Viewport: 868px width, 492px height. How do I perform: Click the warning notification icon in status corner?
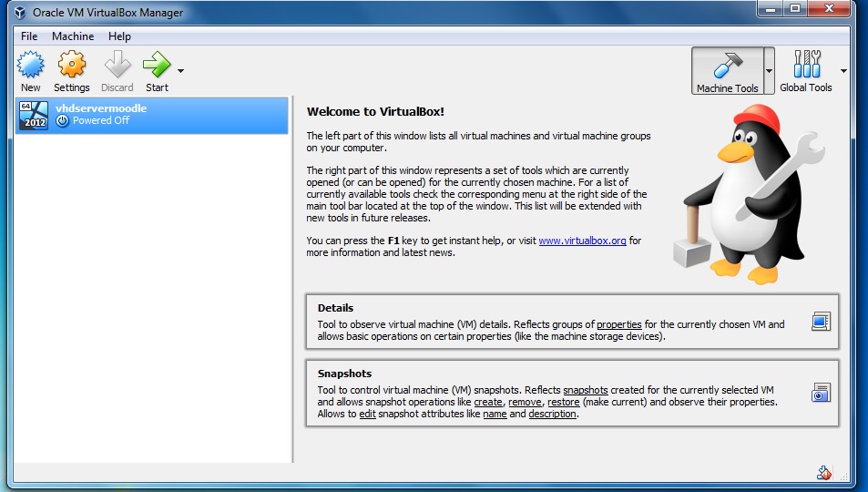[x=823, y=473]
